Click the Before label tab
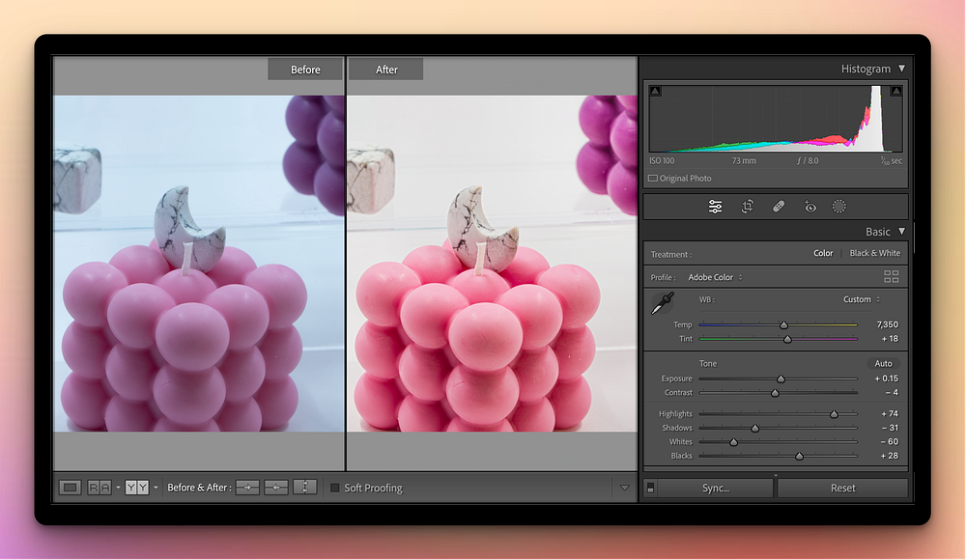This screenshot has height=560, width=966. coord(305,70)
